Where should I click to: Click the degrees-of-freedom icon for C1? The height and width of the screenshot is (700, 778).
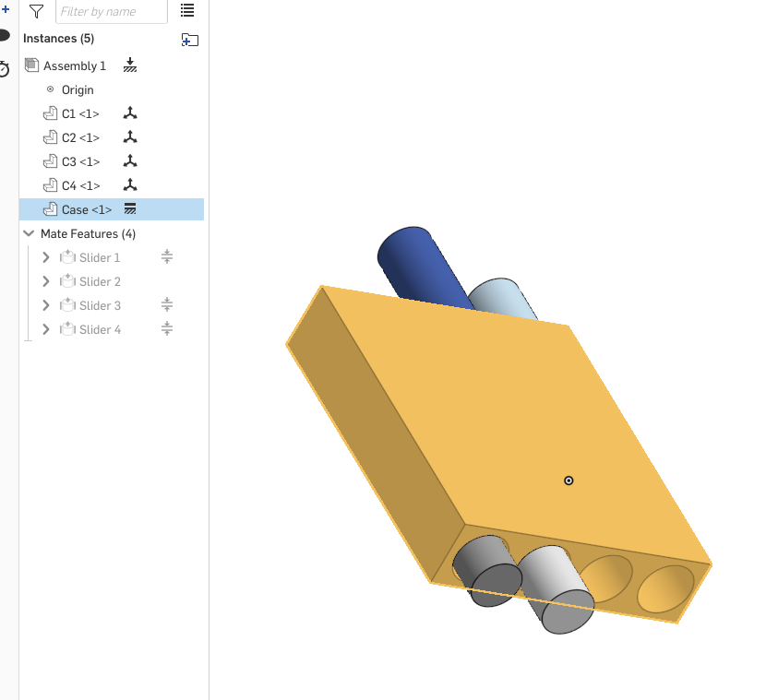(x=130, y=113)
